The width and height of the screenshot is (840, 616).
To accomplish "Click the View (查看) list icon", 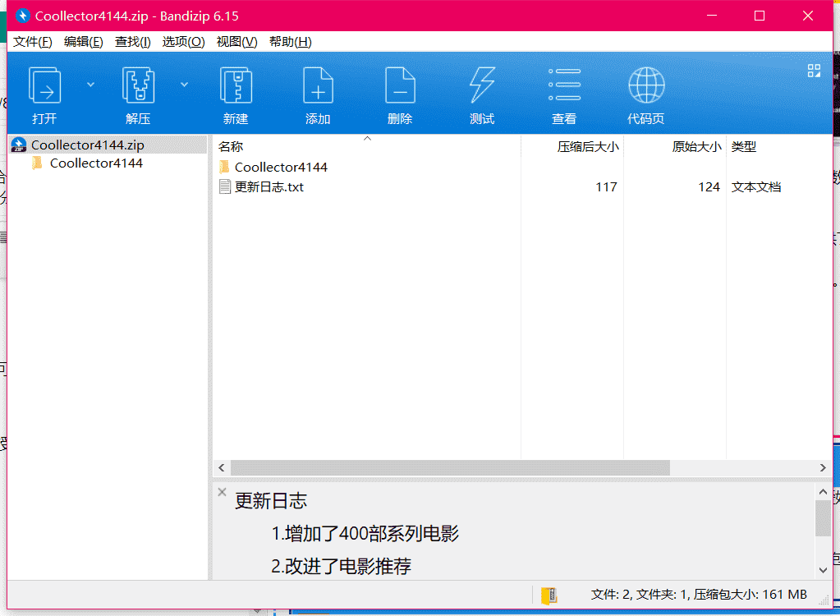I will tap(565, 85).
